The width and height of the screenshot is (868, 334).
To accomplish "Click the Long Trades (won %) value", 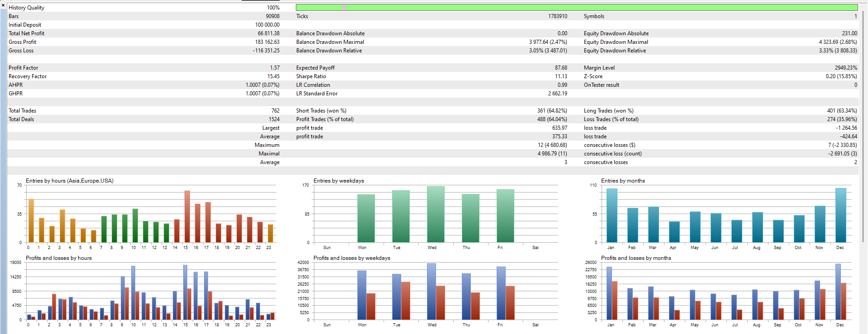I will (x=842, y=111).
